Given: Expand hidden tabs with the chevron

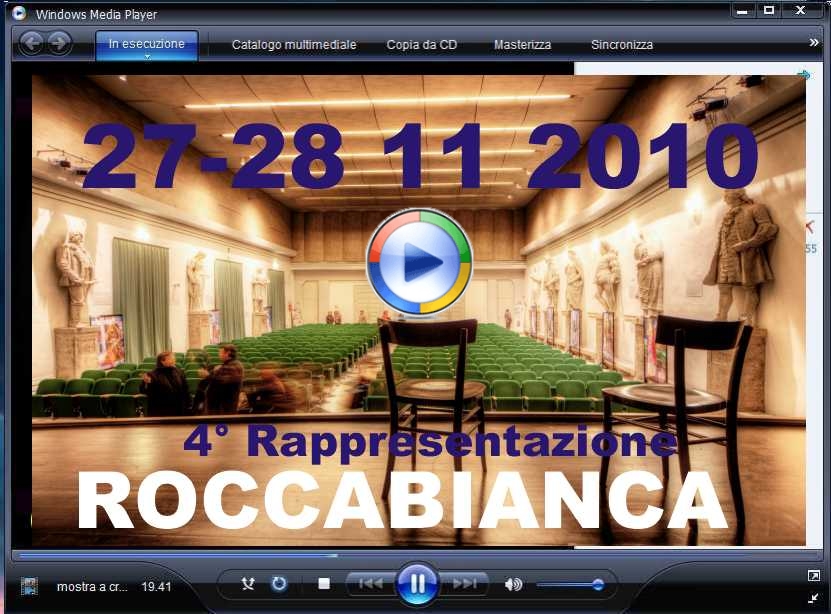Looking at the screenshot, I should (814, 43).
